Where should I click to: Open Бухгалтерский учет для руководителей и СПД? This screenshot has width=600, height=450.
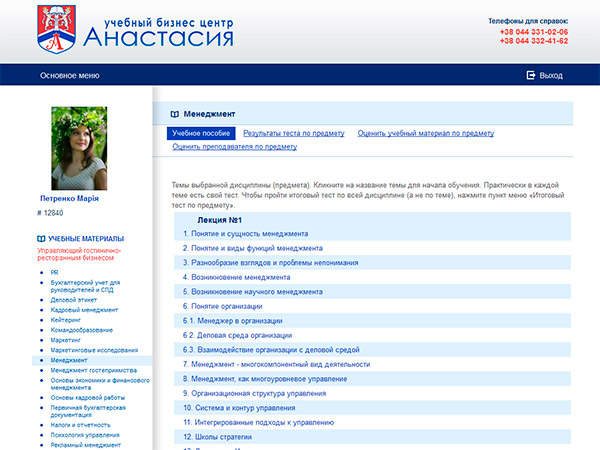click(85, 286)
